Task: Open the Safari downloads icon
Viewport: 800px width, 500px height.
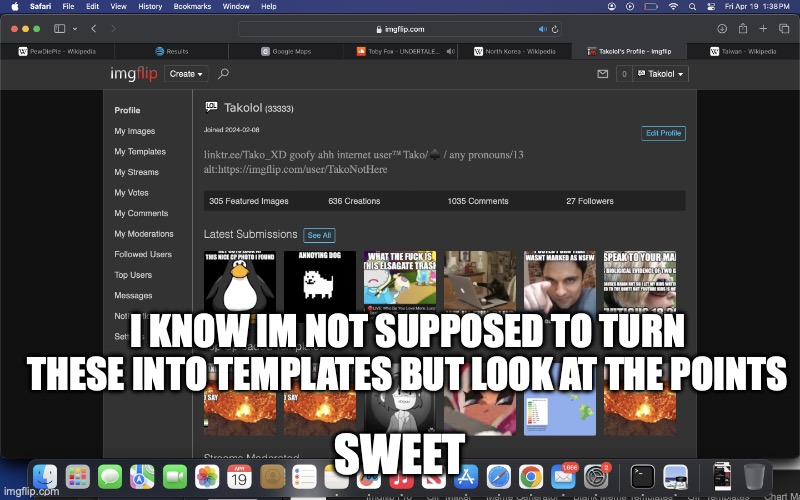Action: pyautogui.click(x=722, y=29)
